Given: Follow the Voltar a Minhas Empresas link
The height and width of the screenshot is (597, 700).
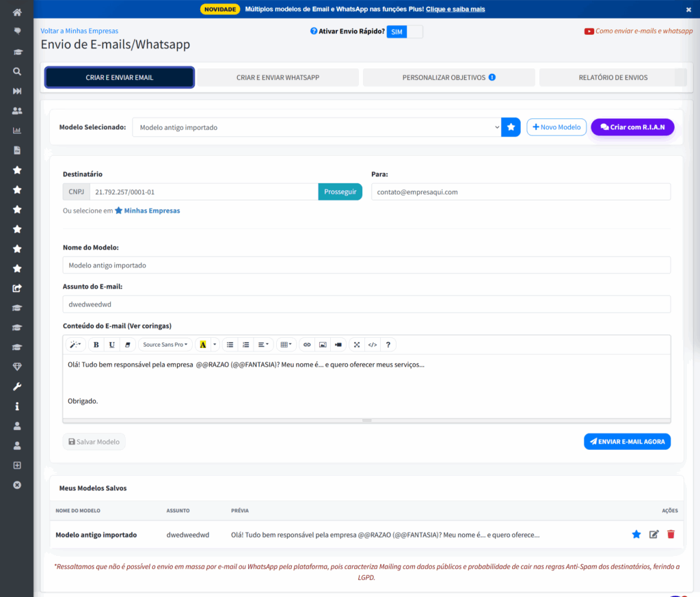Looking at the screenshot, I should pos(79,31).
